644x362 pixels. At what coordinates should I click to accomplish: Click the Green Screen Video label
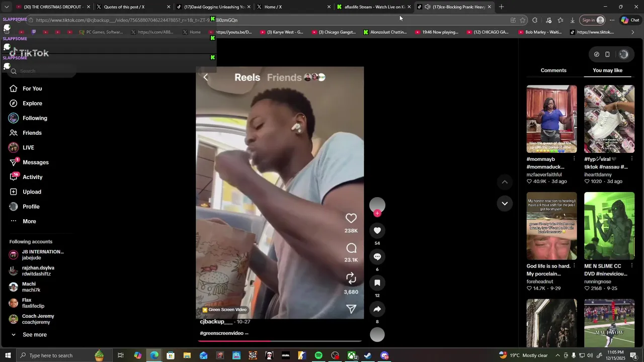[x=224, y=310]
